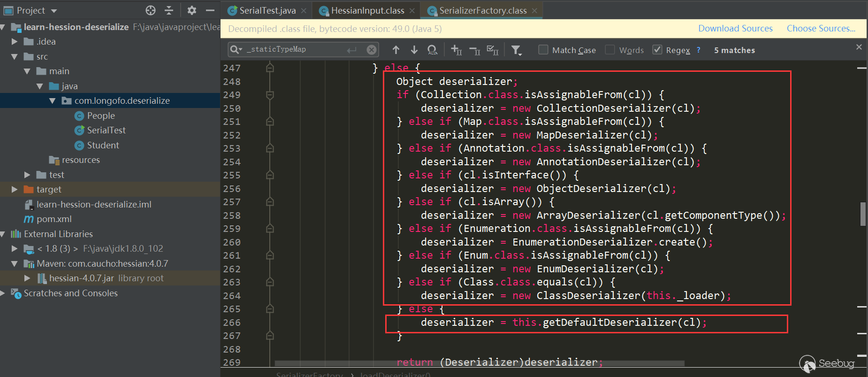Collapse the java folder
868x377 pixels.
point(40,86)
